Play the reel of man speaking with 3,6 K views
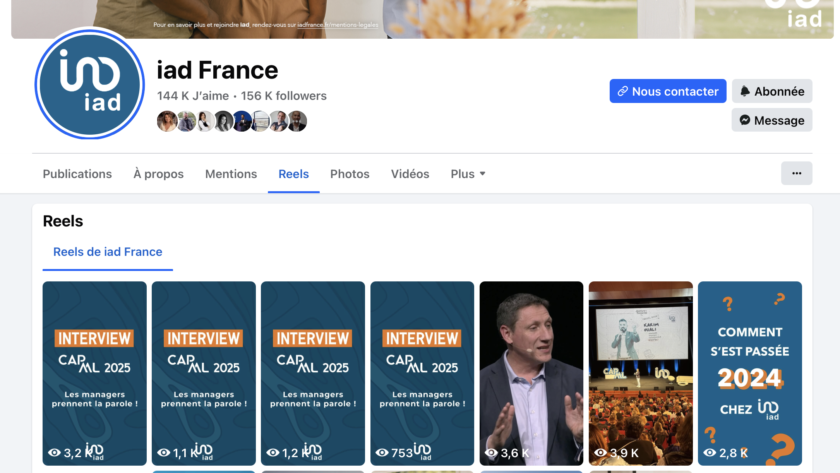The height and width of the screenshot is (473, 840). pyautogui.click(x=531, y=373)
